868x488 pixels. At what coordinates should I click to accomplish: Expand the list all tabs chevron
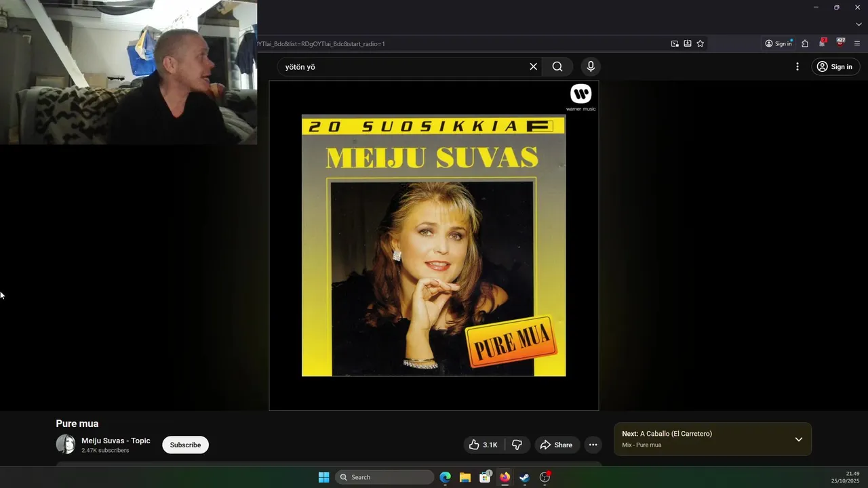(859, 24)
